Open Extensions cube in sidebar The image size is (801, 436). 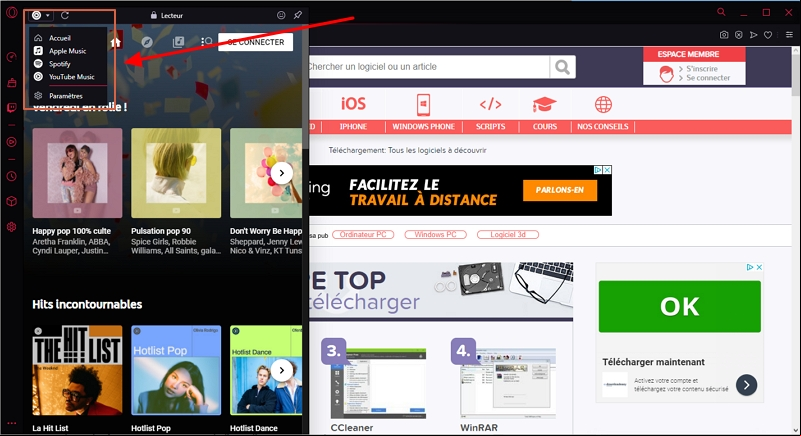coord(11,201)
